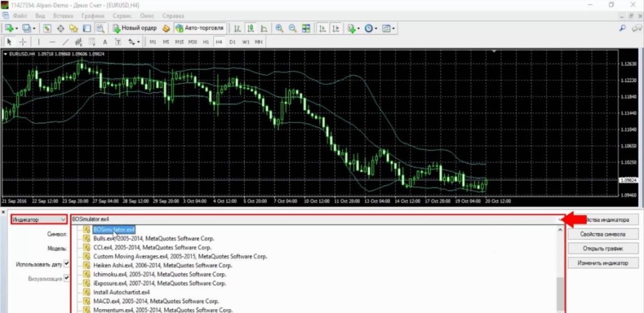Switch chart to candlestick display icon
This screenshot has height=313, width=644.
251,28
